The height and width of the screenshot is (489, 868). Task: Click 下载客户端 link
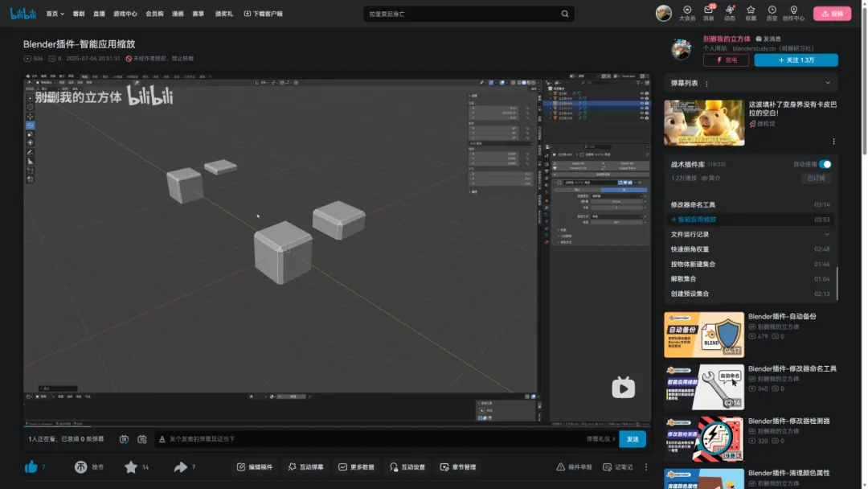264,14
